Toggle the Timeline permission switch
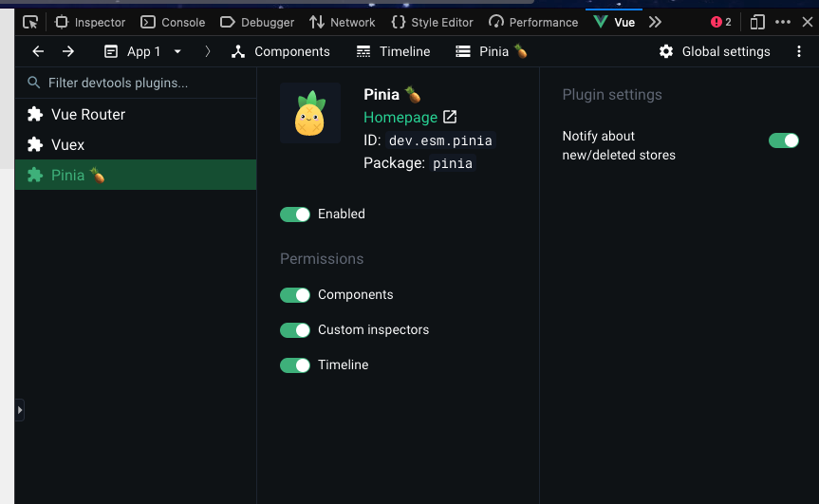Viewport: 819px width, 504px height. point(295,365)
